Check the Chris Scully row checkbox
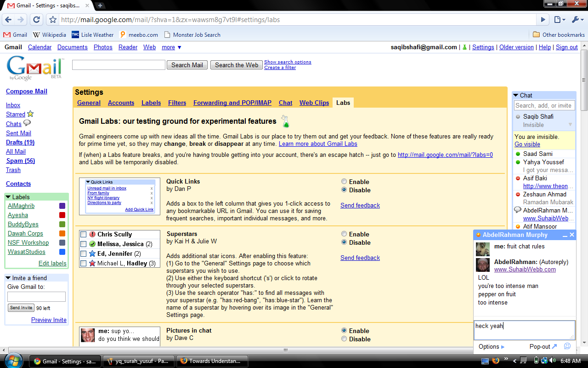588x368 pixels. pyautogui.click(x=83, y=234)
